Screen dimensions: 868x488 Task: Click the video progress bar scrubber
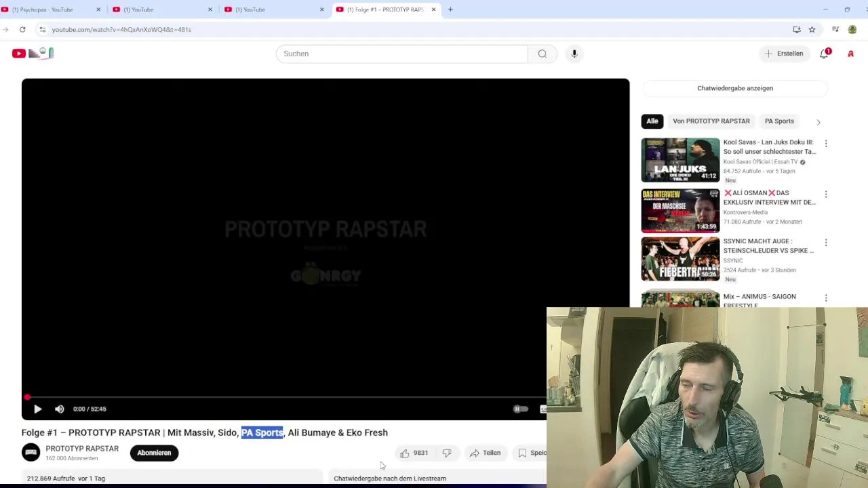[x=27, y=397]
